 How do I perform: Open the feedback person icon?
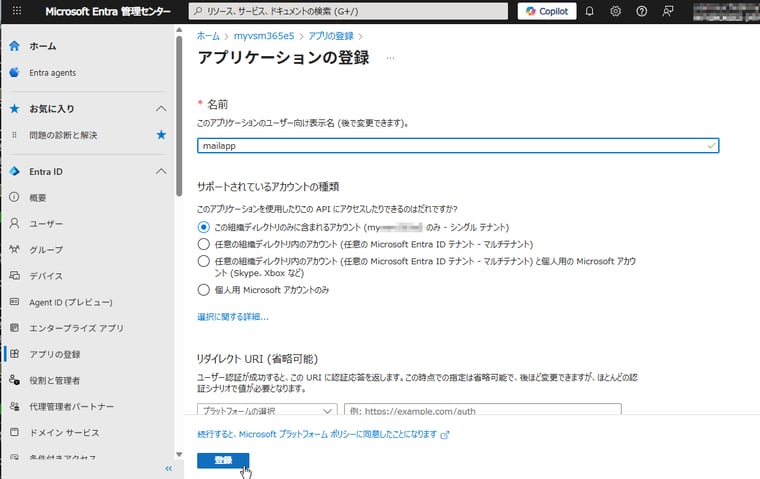pos(668,11)
